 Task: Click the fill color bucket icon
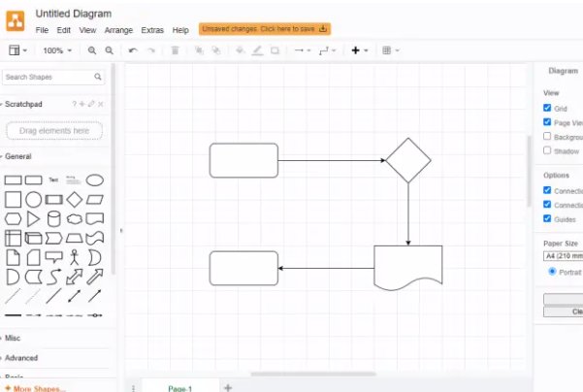pos(240,50)
